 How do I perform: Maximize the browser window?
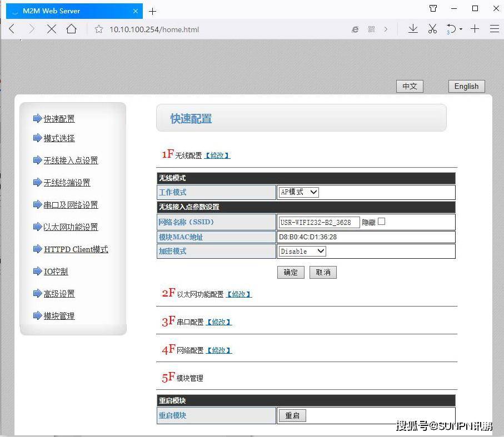(x=475, y=8)
